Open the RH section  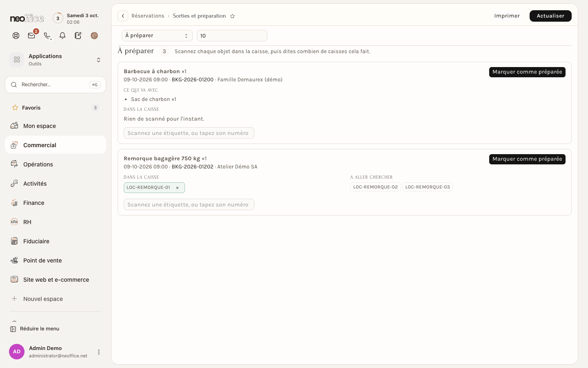(x=56, y=222)
